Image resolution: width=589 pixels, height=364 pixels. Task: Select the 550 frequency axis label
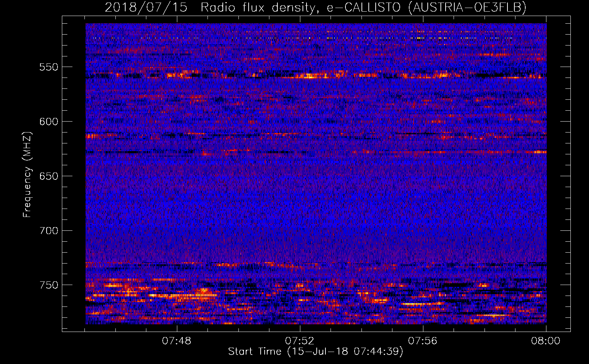(x=49, y=67)
